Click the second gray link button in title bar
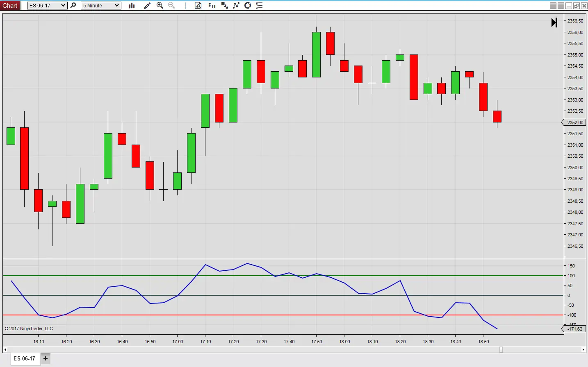Image resolution: width=588 pixels, height=367 pixels. pyautogui.click(x=561, y=5)
